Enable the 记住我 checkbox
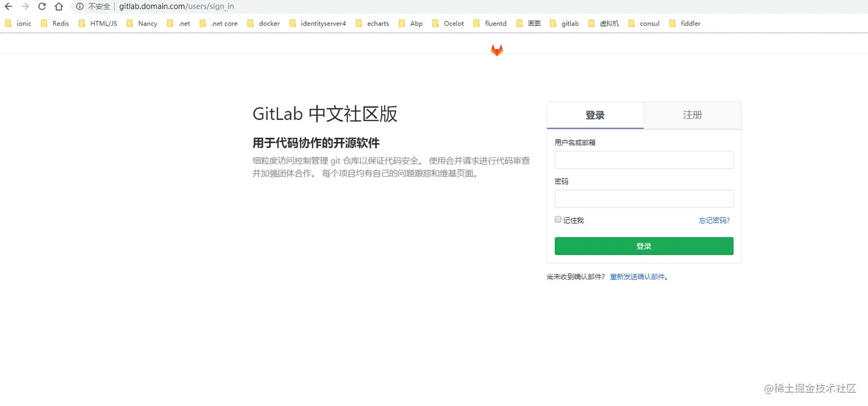 pyautogui.click(x=558, y=219)
